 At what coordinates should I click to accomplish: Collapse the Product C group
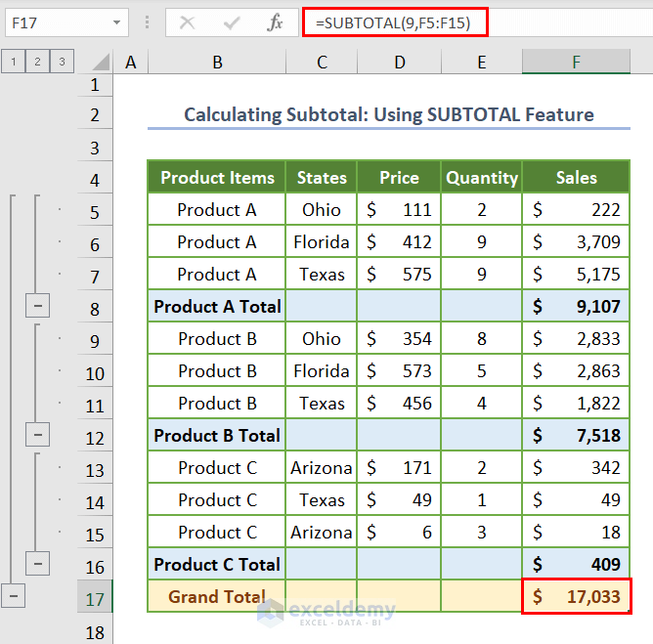(x=38, y=564)
